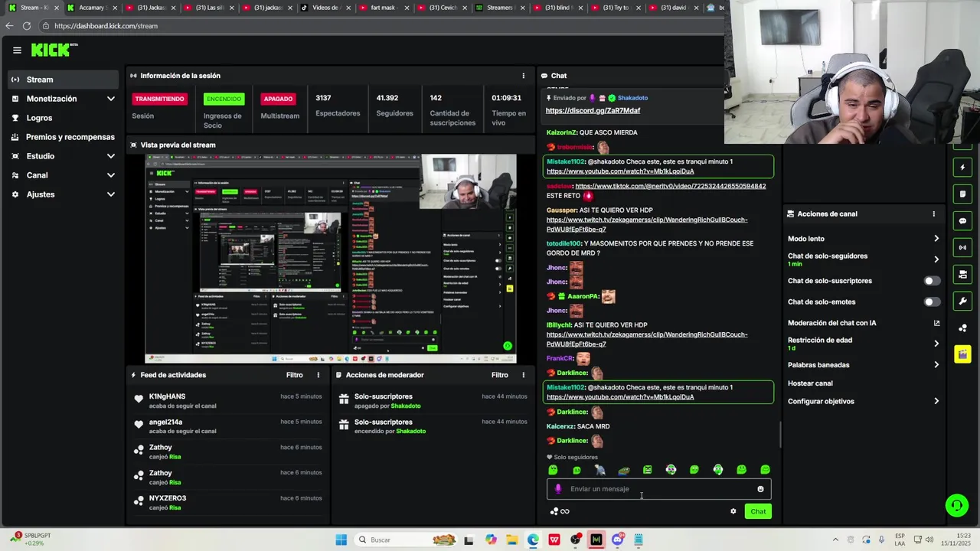The height and width of the screenshot is (551, 980).
Task: Open the Acciones de moderador three-dot menu
Action: (524, 375)
